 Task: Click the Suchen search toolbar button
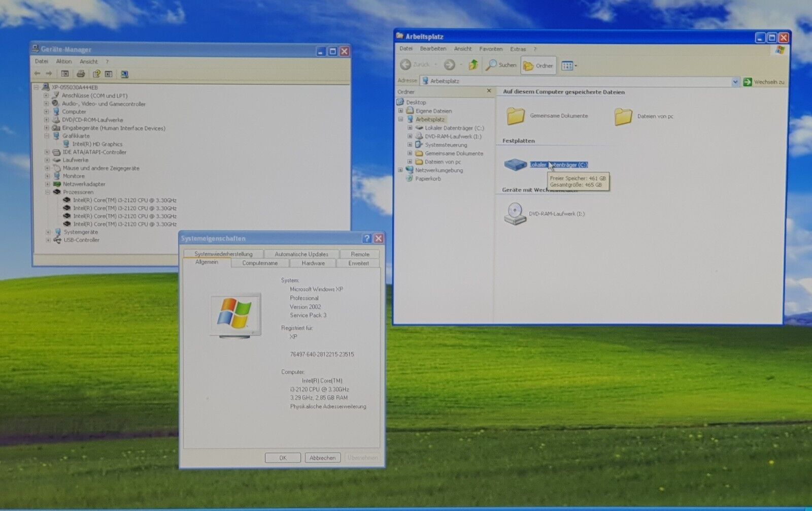[501, 65]
